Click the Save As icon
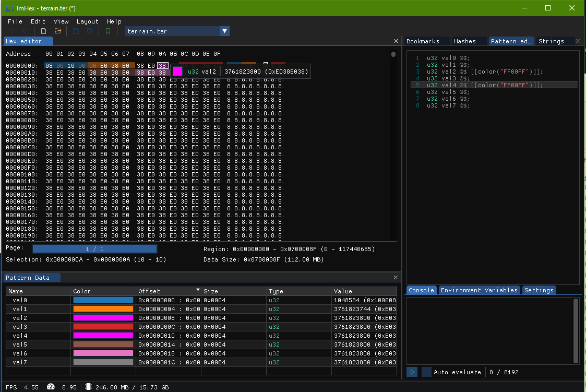 coord(90,31)
